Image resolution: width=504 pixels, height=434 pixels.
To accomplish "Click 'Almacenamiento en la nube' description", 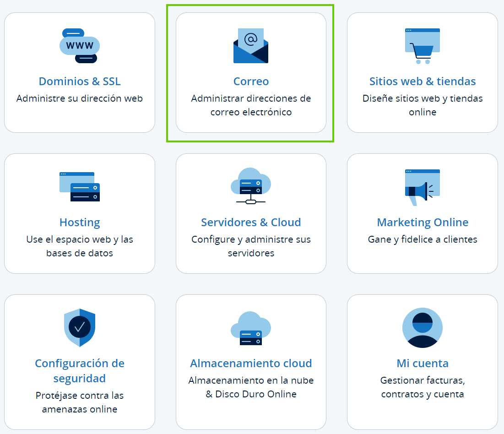I will tap(251, 387).
